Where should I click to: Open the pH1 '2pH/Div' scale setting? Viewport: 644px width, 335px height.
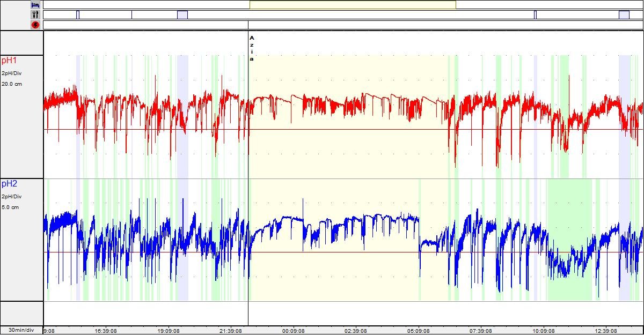[11, 73]
